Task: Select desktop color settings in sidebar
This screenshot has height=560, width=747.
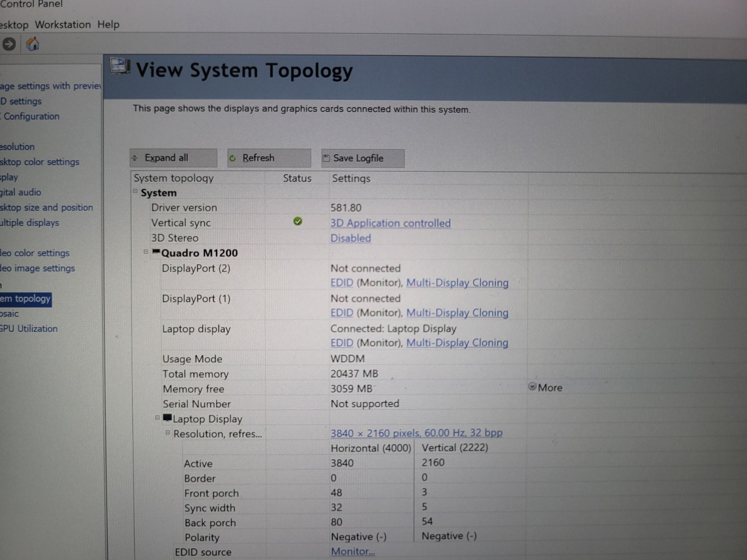Action: [x=40, y=162]
